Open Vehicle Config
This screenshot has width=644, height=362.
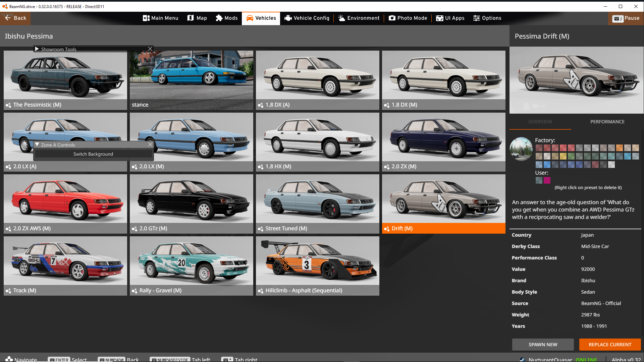(307, 18)
